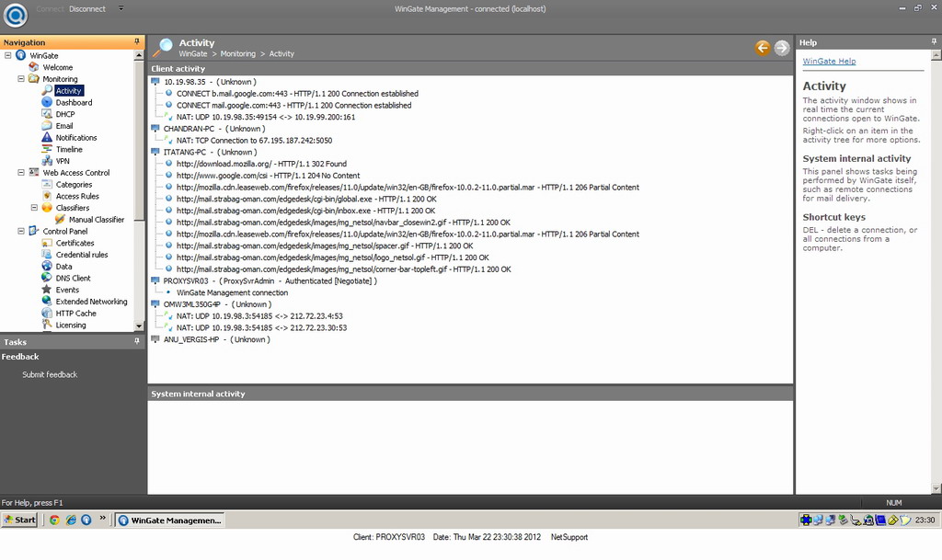Select NAT TCP Connection to 67.195.187.242:5050
Viewport: 942px width, 560px height.
(254, 141)
